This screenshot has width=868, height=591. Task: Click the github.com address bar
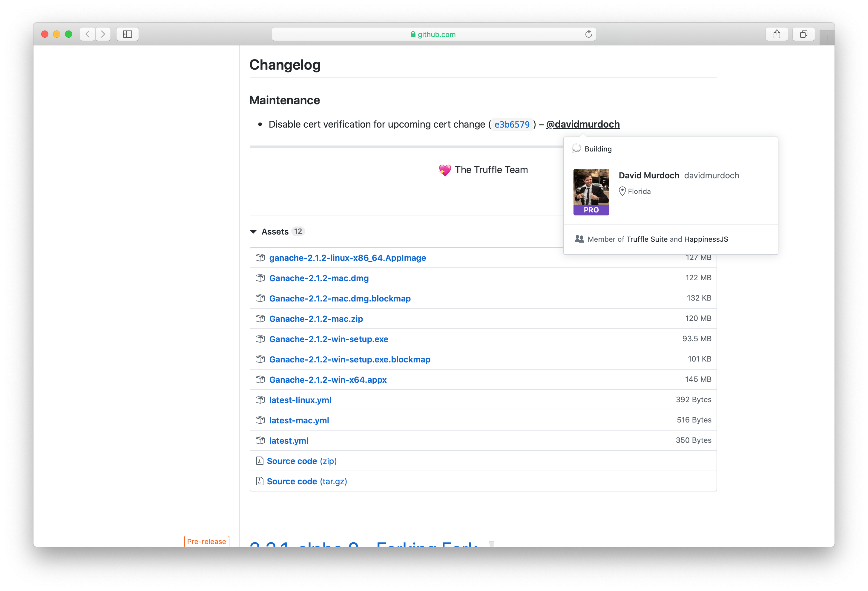433,34
